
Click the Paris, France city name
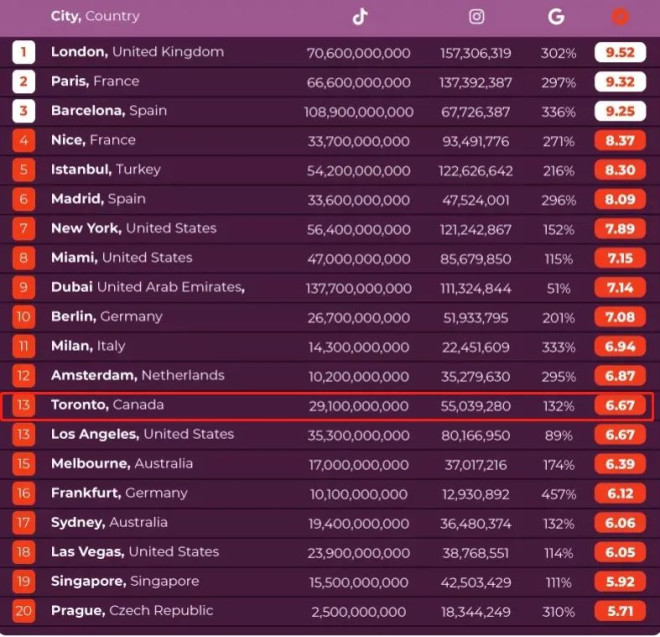point(95,81)
